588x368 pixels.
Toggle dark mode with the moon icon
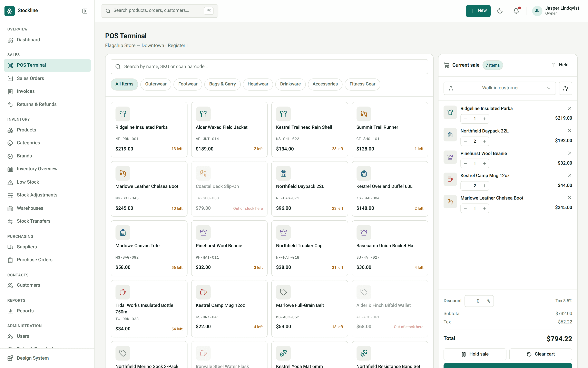pos(500,11)
